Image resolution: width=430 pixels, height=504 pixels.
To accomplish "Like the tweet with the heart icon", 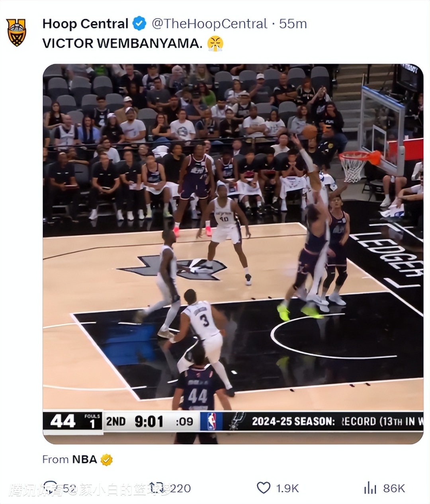I will (264, 488).
